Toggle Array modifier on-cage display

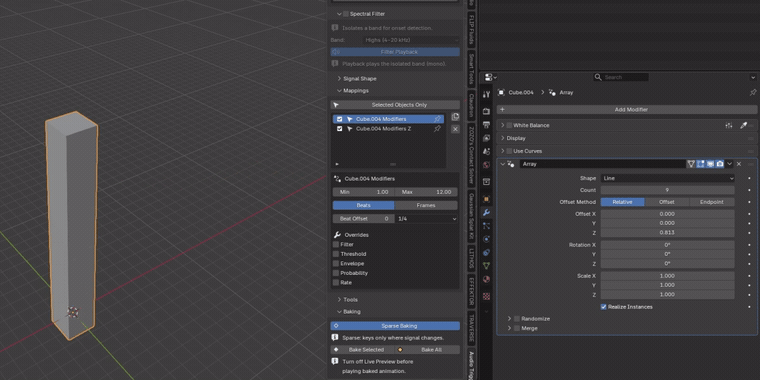[691, 164]
